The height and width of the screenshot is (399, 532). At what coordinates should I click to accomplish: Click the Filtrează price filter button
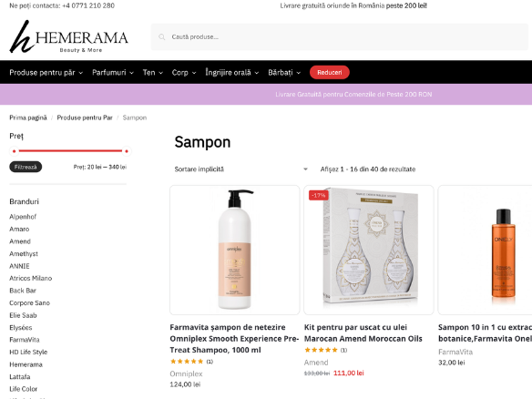(x=26, y=167)
